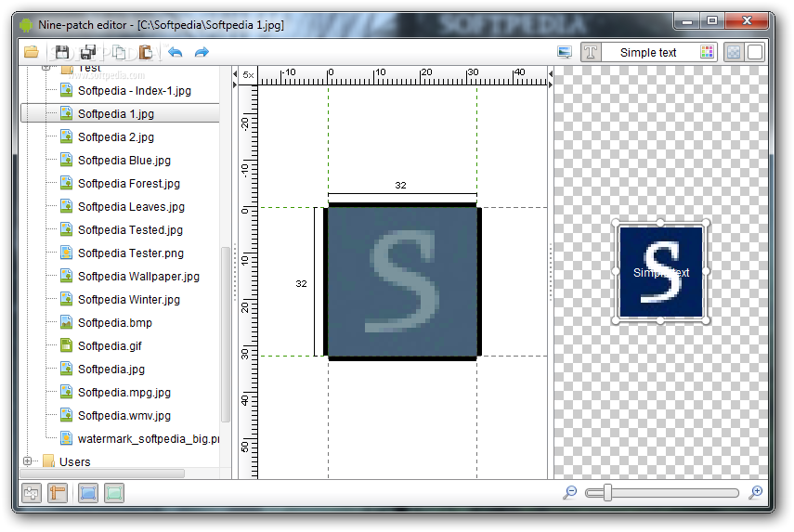The height and width of the screenshot is (532, 794).
Task: Open Softpedia Blue.jpg
Action: (124, 161)
